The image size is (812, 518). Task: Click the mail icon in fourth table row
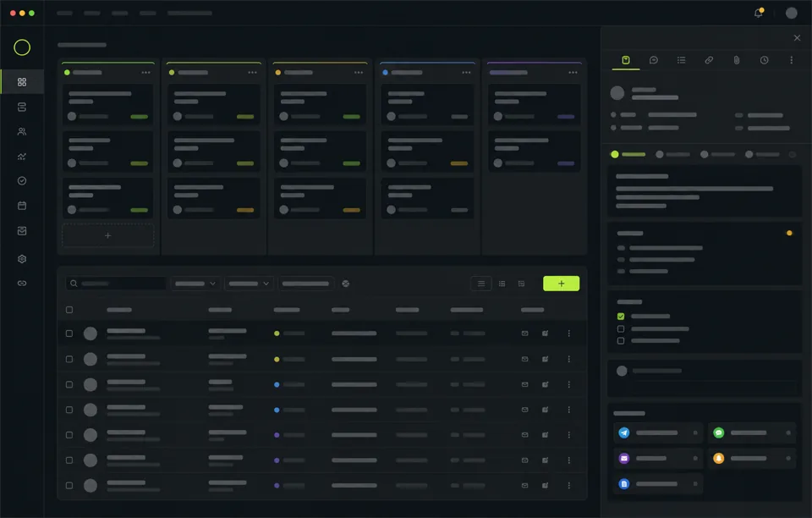(x=524, y=410)
